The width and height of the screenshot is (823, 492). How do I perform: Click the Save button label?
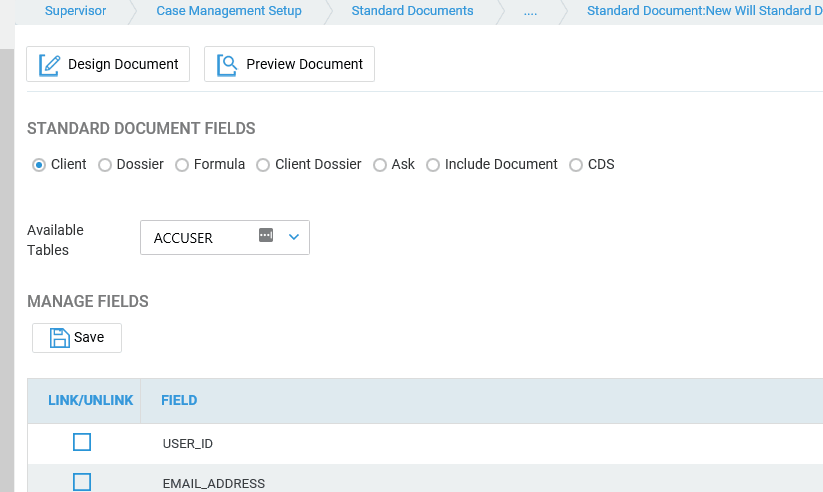click(x=89, y=337)
